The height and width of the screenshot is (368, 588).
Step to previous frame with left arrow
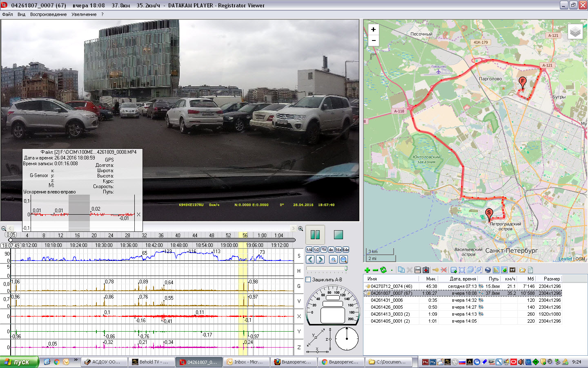pos(310,260)
